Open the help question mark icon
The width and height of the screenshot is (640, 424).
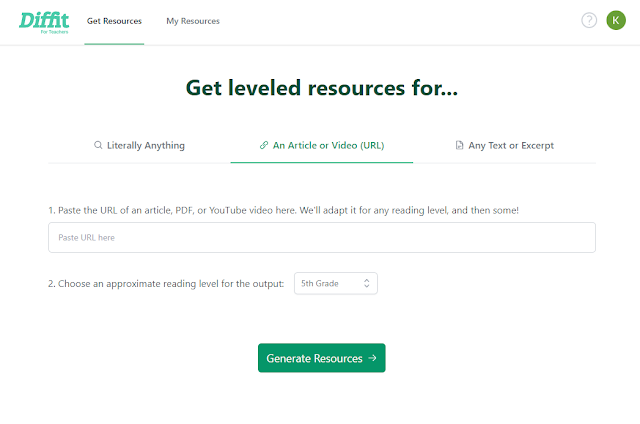[x=589, y=20]
